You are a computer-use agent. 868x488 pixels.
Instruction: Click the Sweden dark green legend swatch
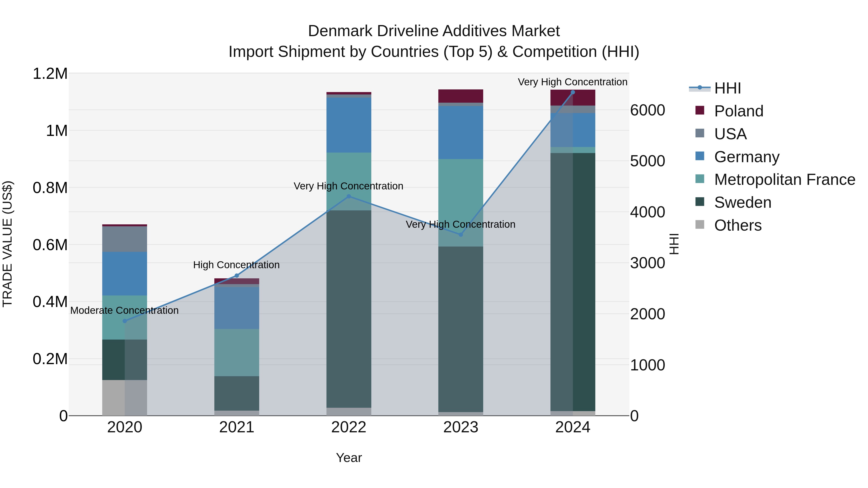[700, 201]
